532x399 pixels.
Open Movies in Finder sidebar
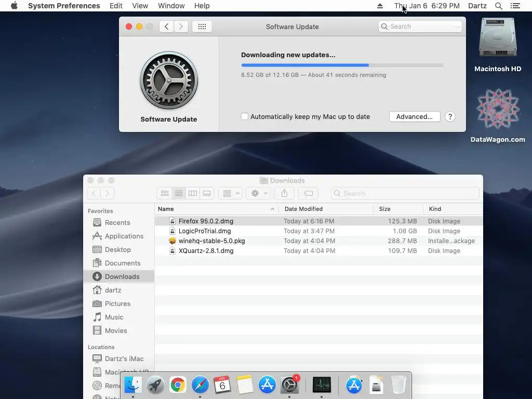[x=119, y=330]
